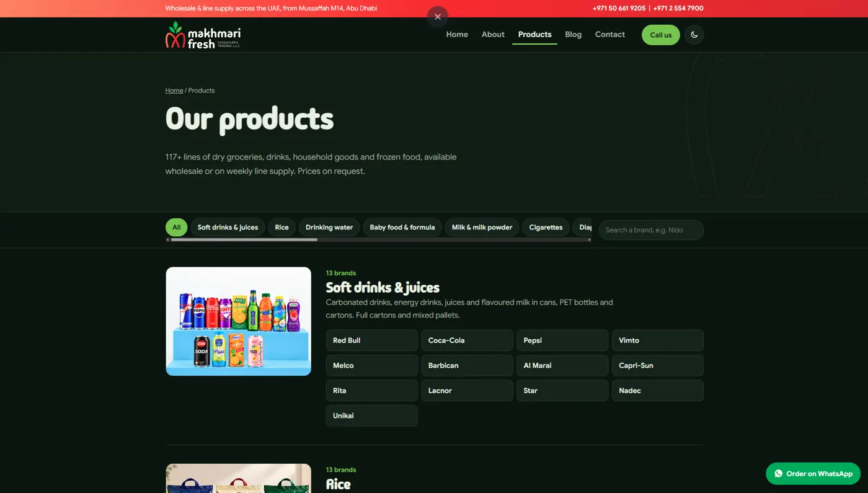This screenshot has height=493, width=868.
Task: Select the All category filter
Action: point(177,227)
